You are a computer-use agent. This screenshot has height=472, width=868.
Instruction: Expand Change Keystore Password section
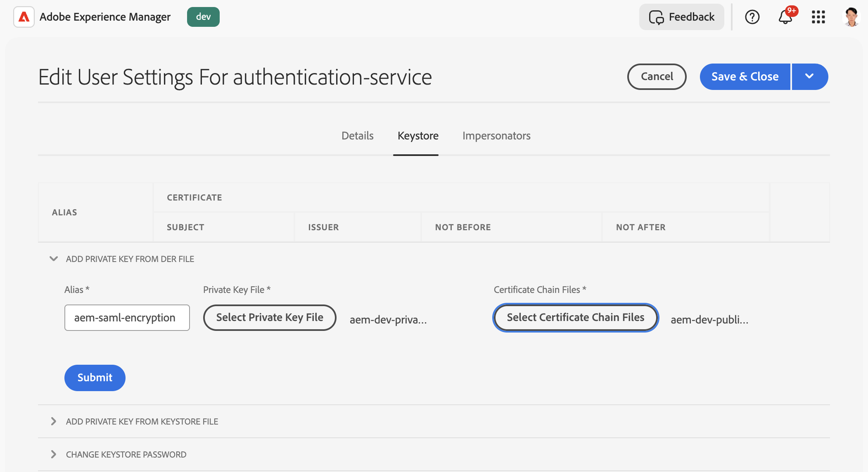point(54,454)
